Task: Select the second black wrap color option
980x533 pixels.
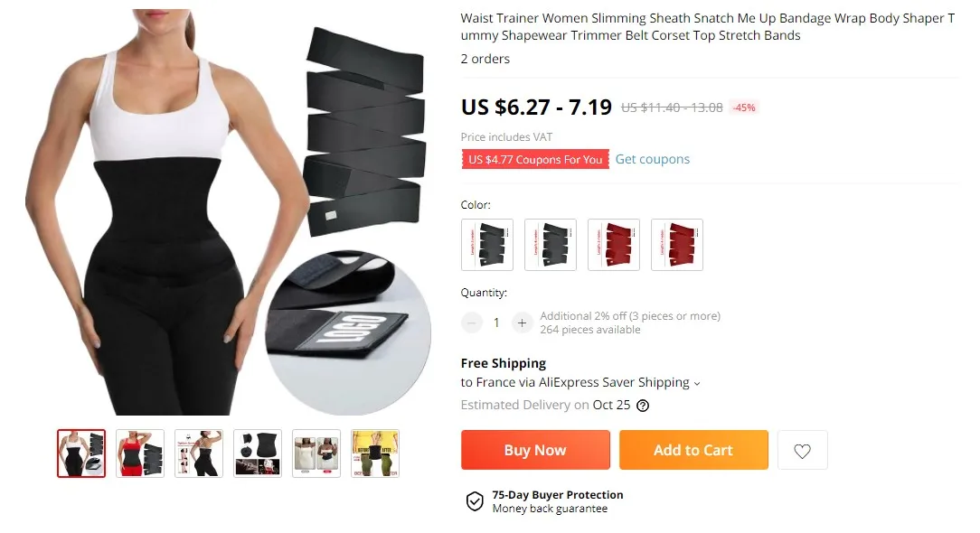Action: pos(550,244)
